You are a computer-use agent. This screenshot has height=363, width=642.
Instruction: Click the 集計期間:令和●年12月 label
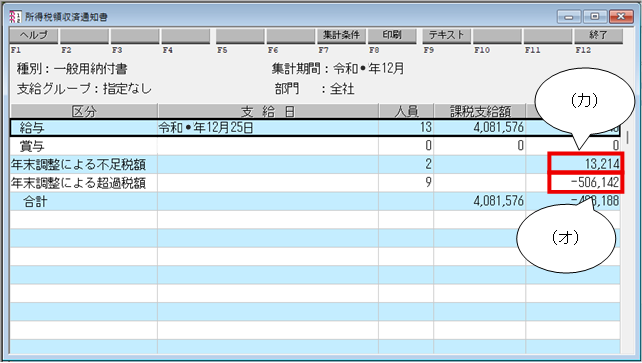point(338,69)
